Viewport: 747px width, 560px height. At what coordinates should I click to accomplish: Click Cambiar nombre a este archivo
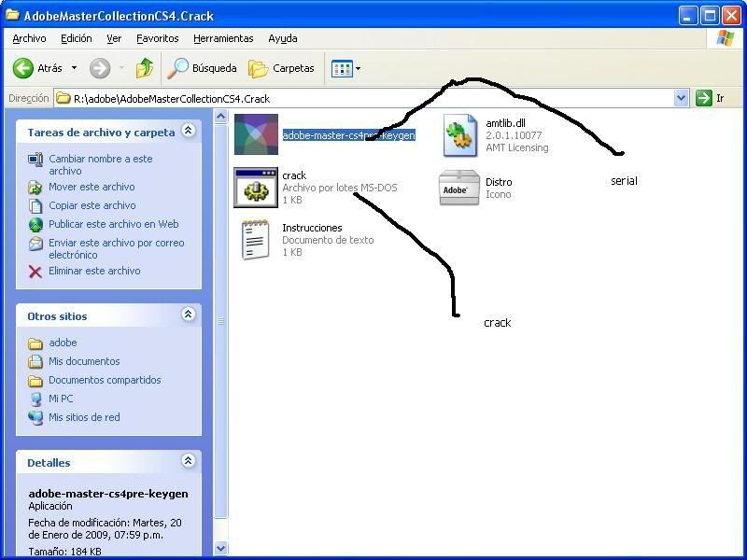[x=101, y=165]
